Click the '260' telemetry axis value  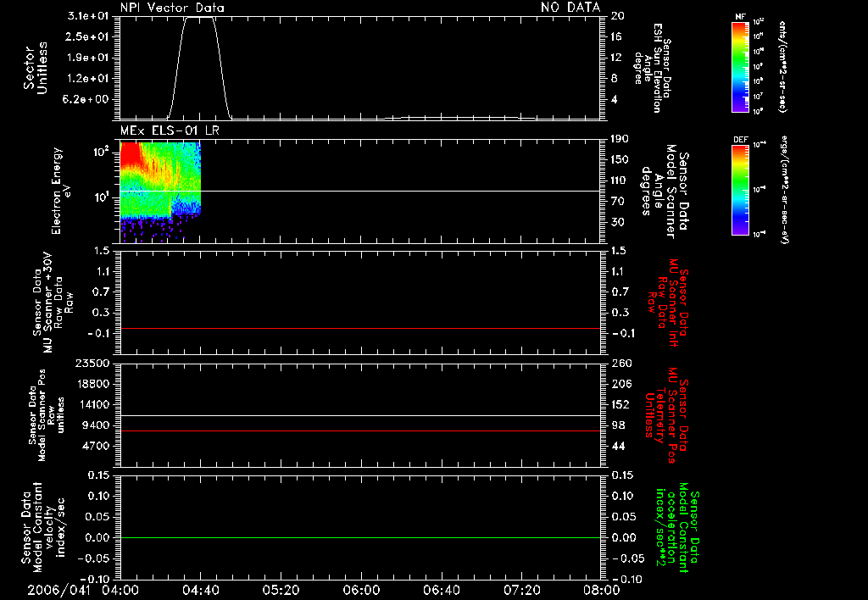click(x=621, y=364)
